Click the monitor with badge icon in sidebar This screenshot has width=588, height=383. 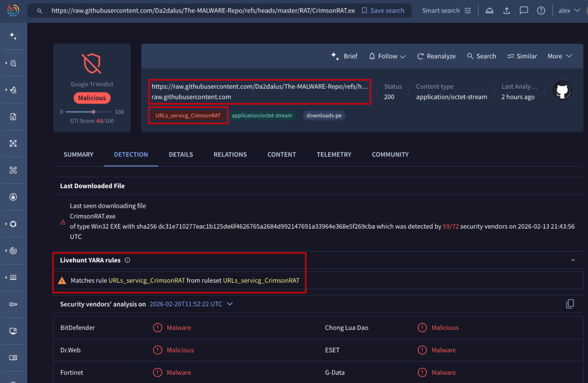[x=13, y=331]
